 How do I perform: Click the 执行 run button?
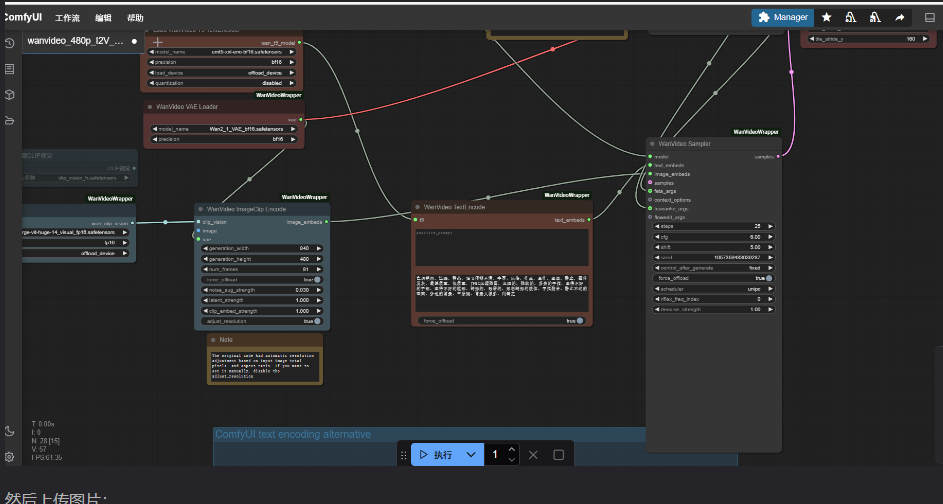(x=436, y=455)
